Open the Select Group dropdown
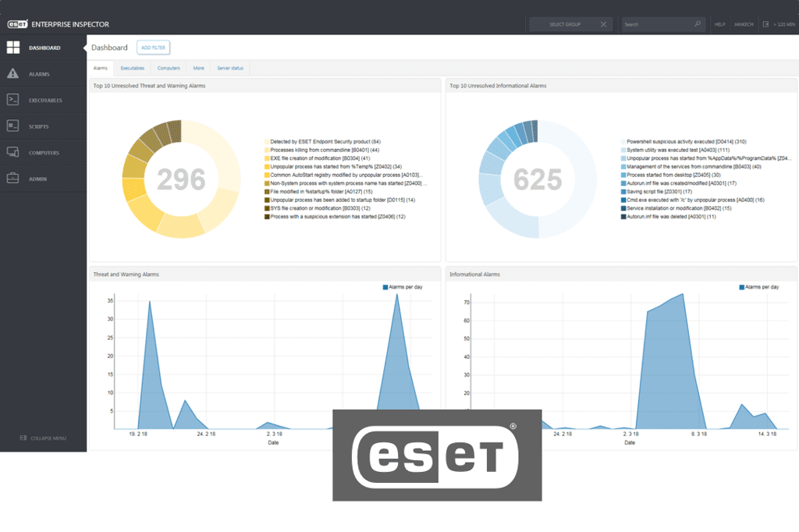799x532 pixels. pos(565,24)
